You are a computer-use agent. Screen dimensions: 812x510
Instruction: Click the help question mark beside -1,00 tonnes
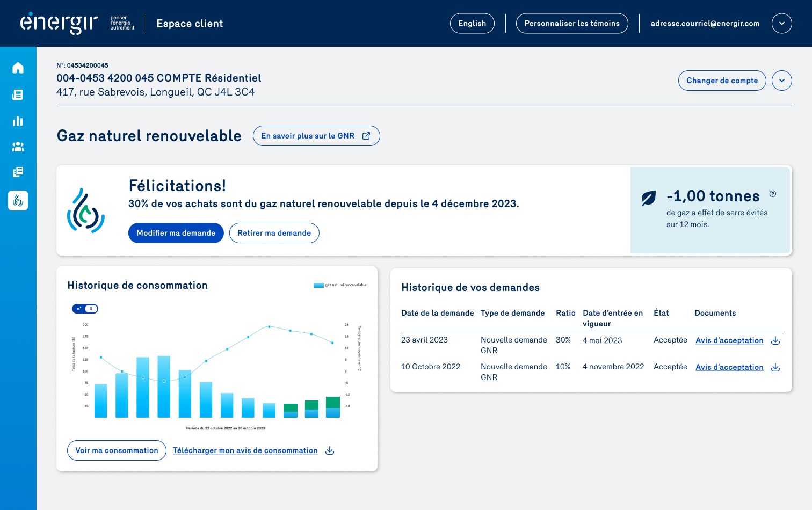click(773, 194)
